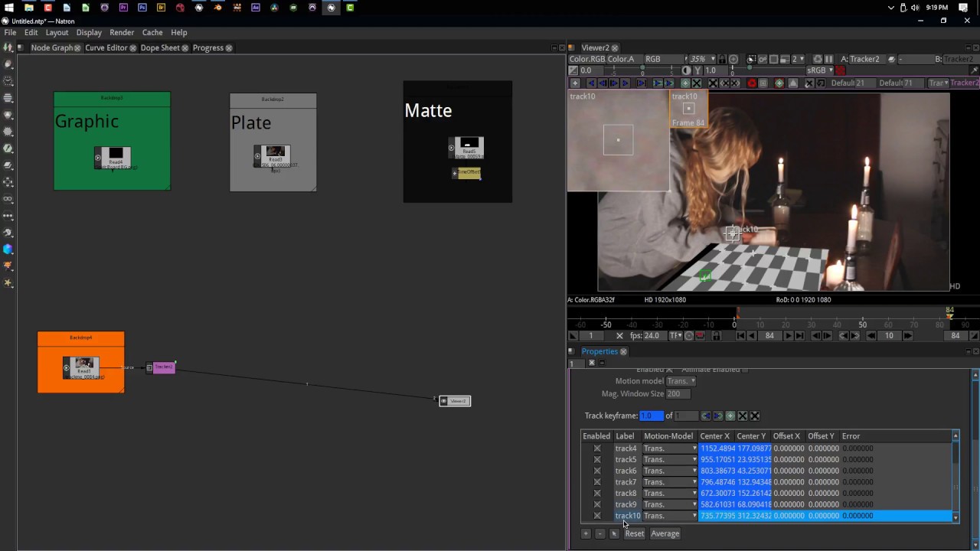Open the sRGB colorspace dropdown
This screenshot has width=980, height=551.
tap(819, 70)
